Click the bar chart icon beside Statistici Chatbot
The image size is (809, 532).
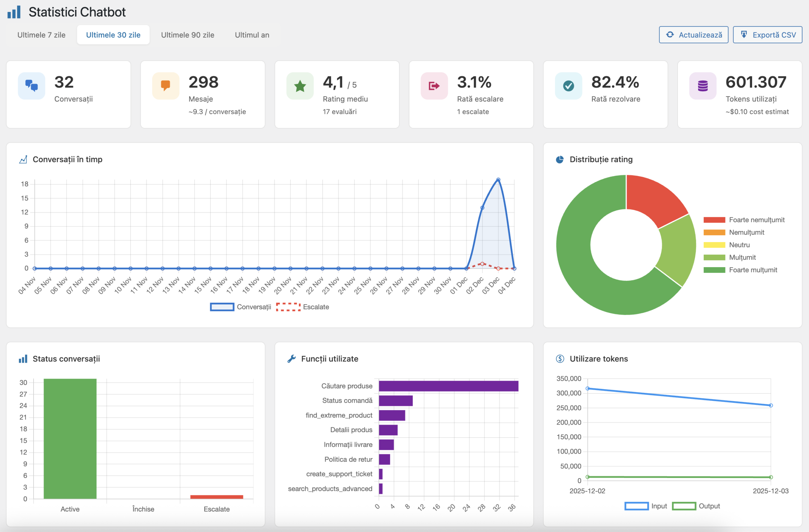[x=14, y=12]
